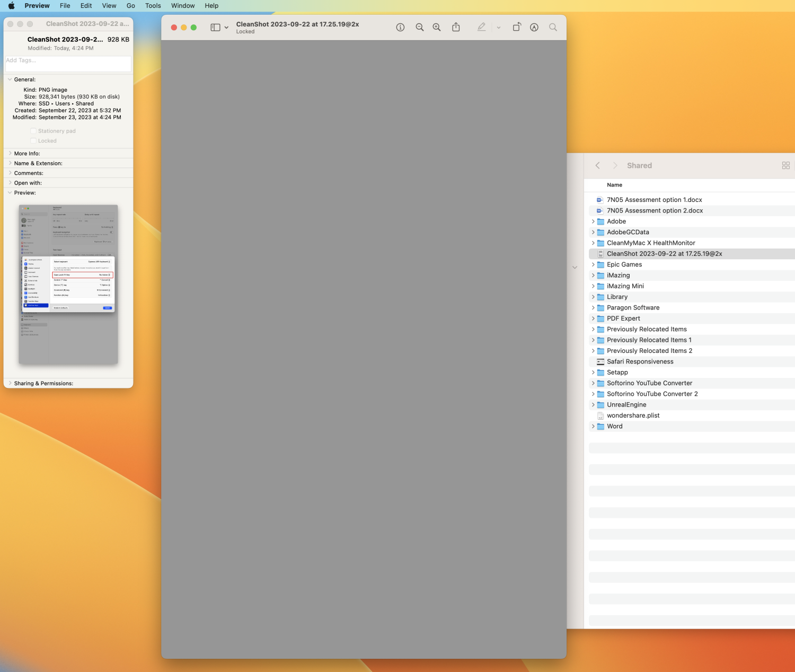
Task: Open the highlight annotation tool
Action: [x=534, y=27]
